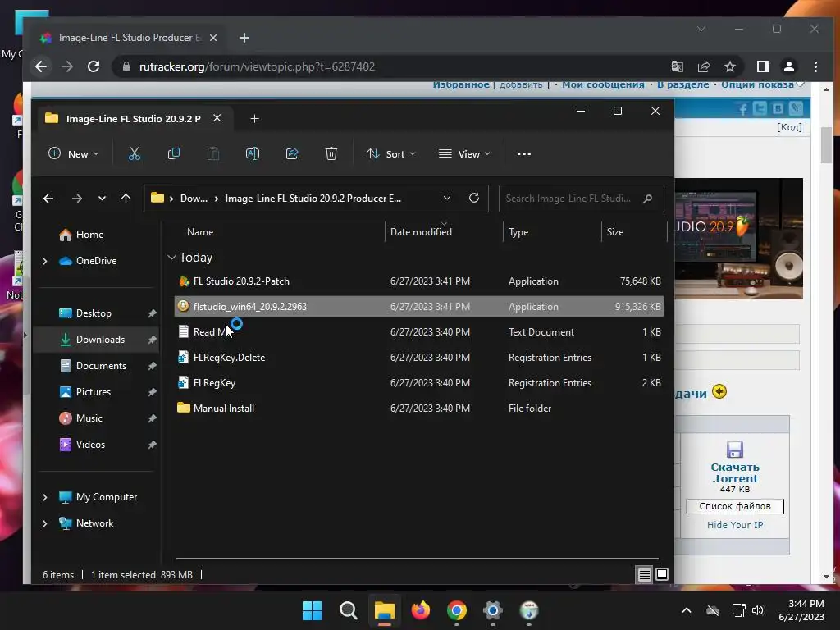Open Firefox from the taskbar
The image size is (840, 630).
[x=421, y=610]
